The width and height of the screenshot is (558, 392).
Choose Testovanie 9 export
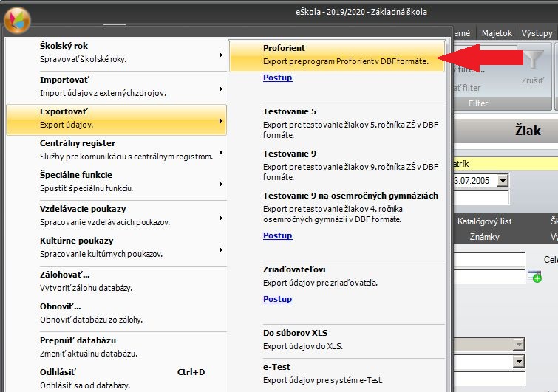point(337,159)
